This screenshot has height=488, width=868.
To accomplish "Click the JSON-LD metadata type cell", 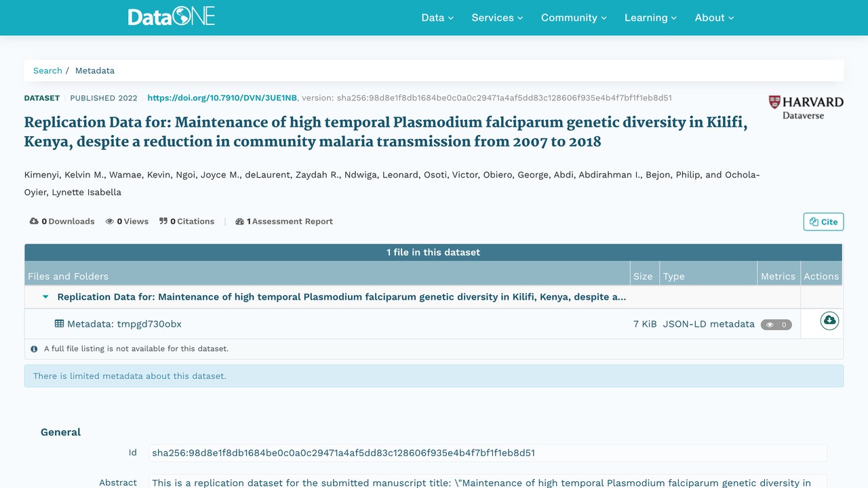I will (709, 324).
